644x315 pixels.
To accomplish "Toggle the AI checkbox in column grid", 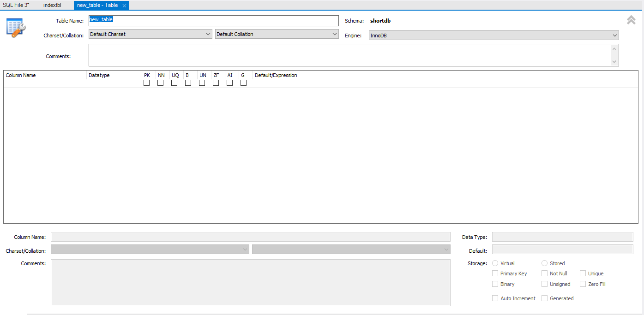I will [229, 83].
